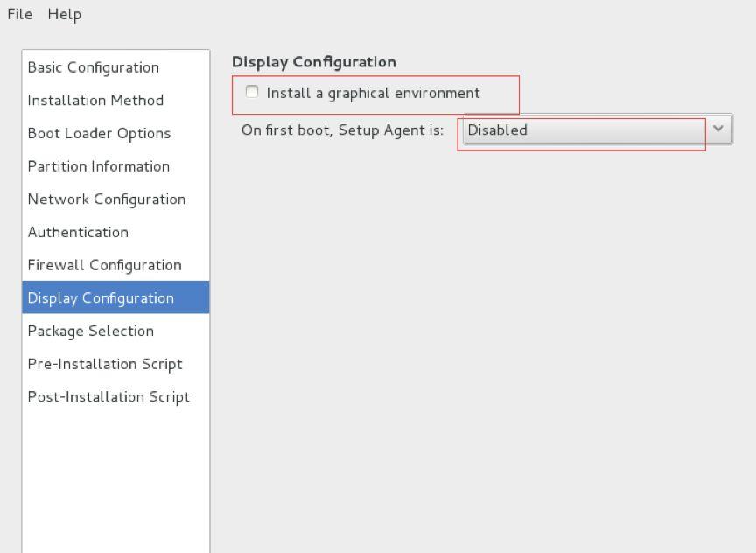The image size is (756, 553).
Task: Select Basic Configuration in the sidebar
Action: tap(93, 67)
